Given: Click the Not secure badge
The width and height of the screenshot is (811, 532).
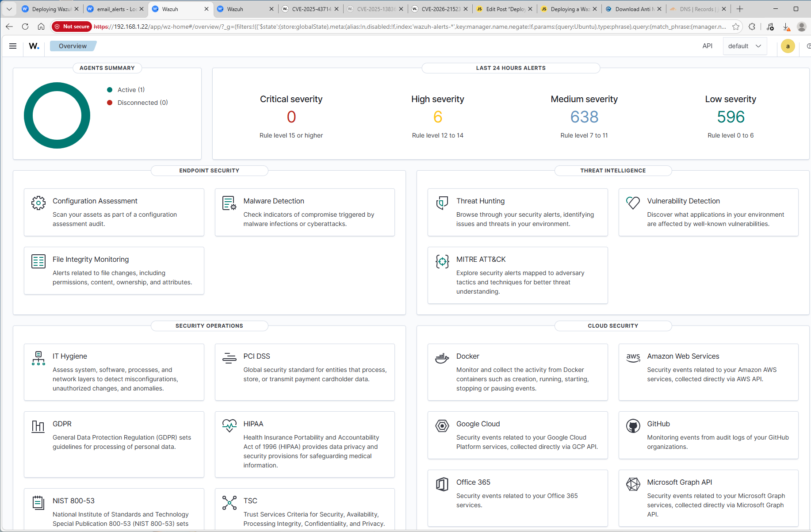Looking at the screenshot, I should [72, 27].
